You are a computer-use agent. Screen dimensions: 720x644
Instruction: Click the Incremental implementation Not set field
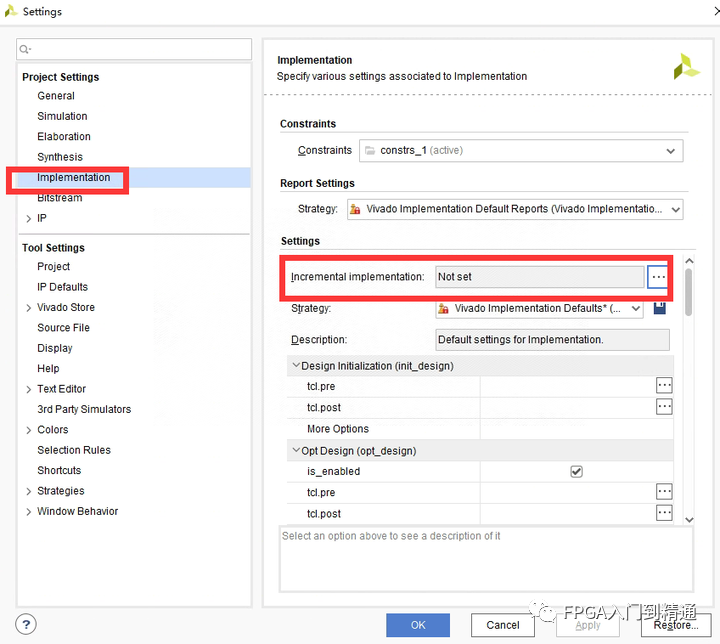tap(540, 277)
